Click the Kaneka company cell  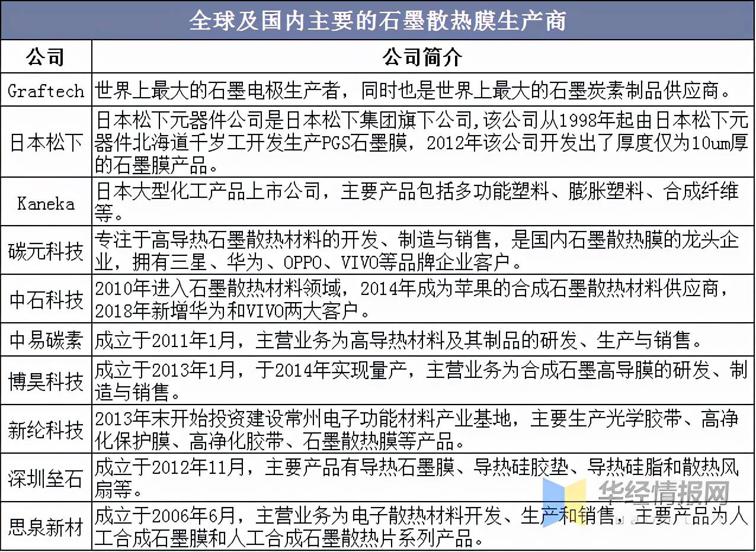pos(46,201)
